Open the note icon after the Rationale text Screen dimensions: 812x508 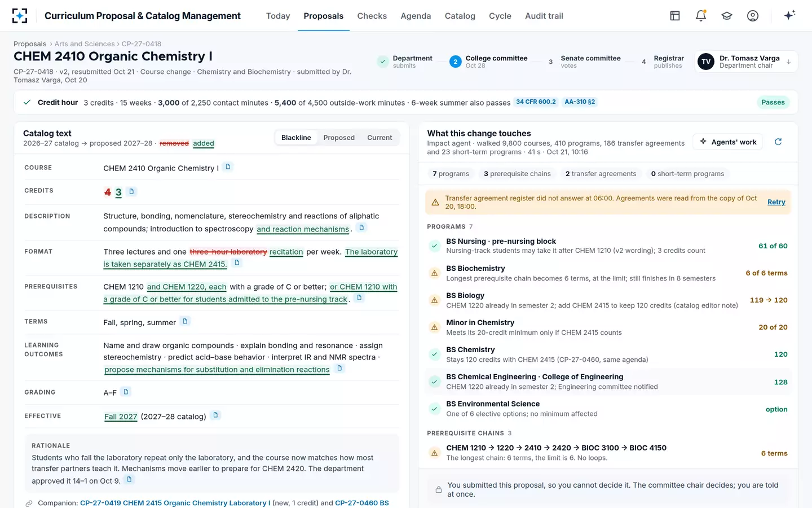129,479
